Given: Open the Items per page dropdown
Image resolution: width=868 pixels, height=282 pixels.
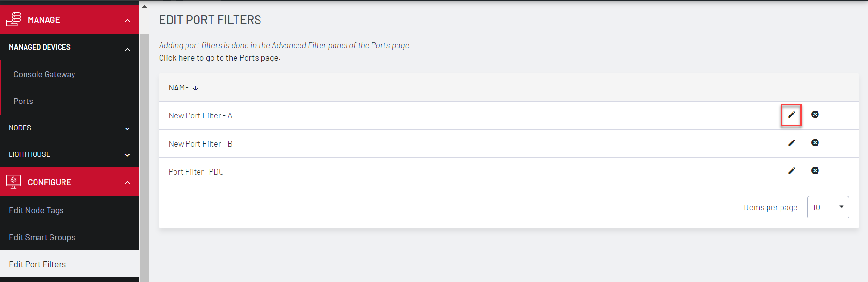Looking at the screenshot, I should 828,207.
